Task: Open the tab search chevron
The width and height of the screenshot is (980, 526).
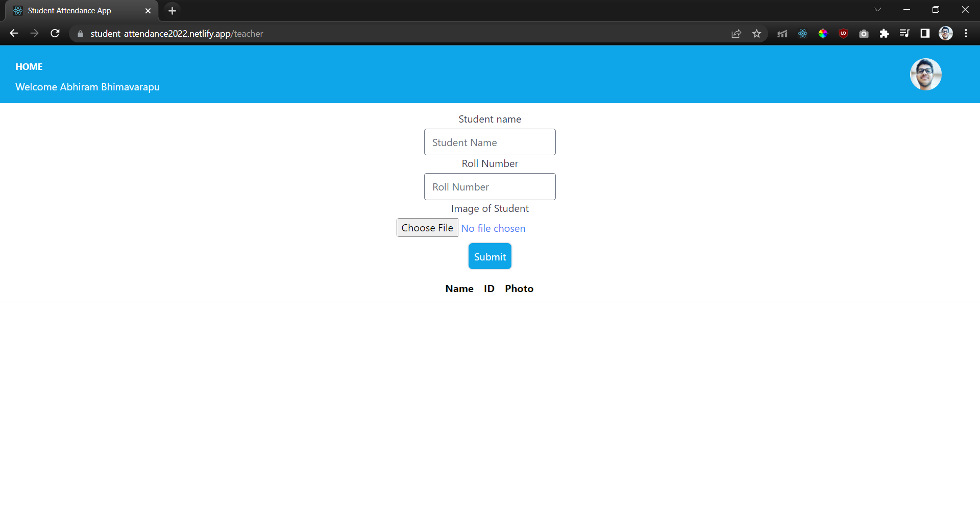Action: click(x=878, y=9)
